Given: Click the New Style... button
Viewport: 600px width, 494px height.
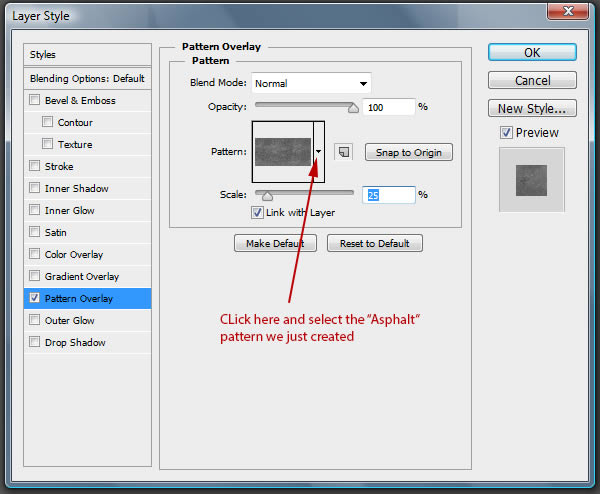Looking at the screenshot, I should click(x=532, y=108).
